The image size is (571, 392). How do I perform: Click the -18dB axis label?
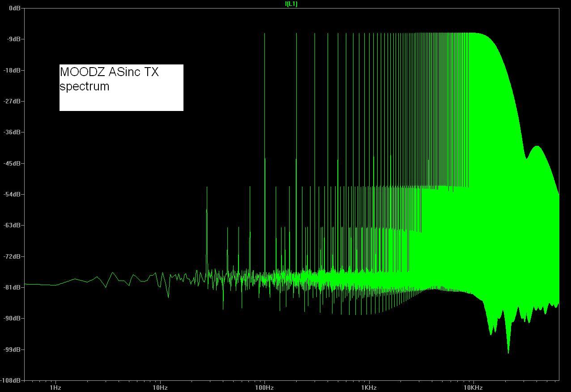(x=12, y=70)
